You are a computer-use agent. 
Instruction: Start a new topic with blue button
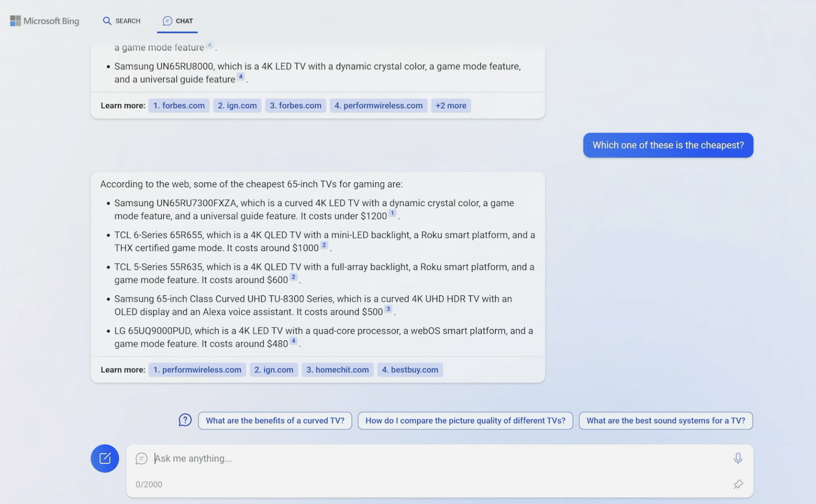[105, 459]
